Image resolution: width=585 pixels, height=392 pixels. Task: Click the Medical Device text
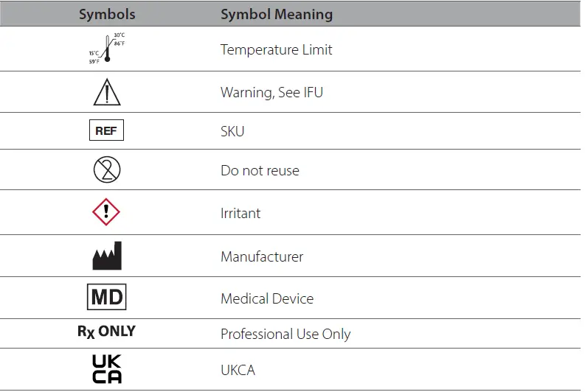point(267,298)
